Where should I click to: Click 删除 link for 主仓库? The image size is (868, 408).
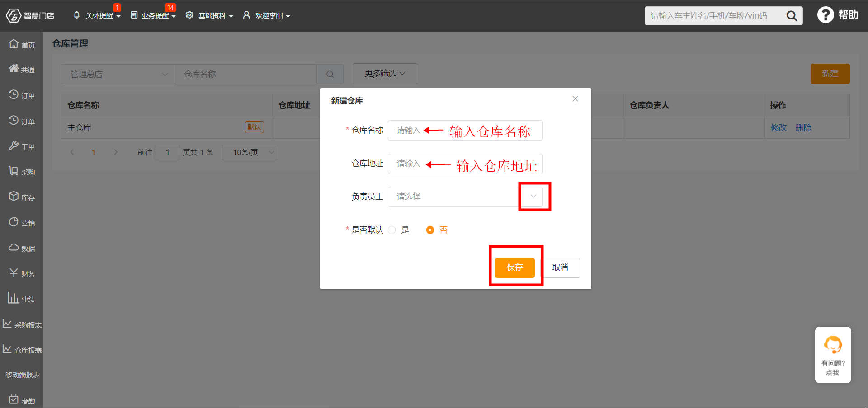click(803, 128)
